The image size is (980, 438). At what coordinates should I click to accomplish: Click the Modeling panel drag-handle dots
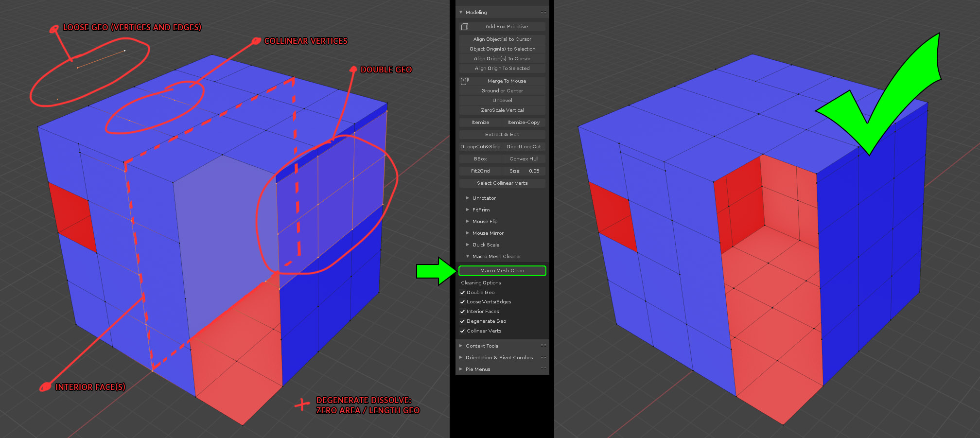click(543, 12)
